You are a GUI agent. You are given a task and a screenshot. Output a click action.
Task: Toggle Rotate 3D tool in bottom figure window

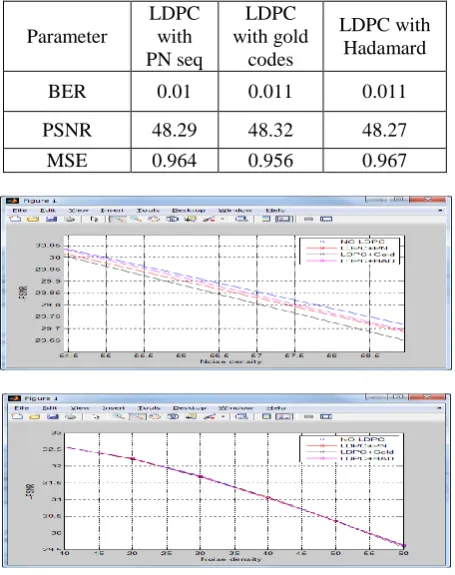coord(173,417)
